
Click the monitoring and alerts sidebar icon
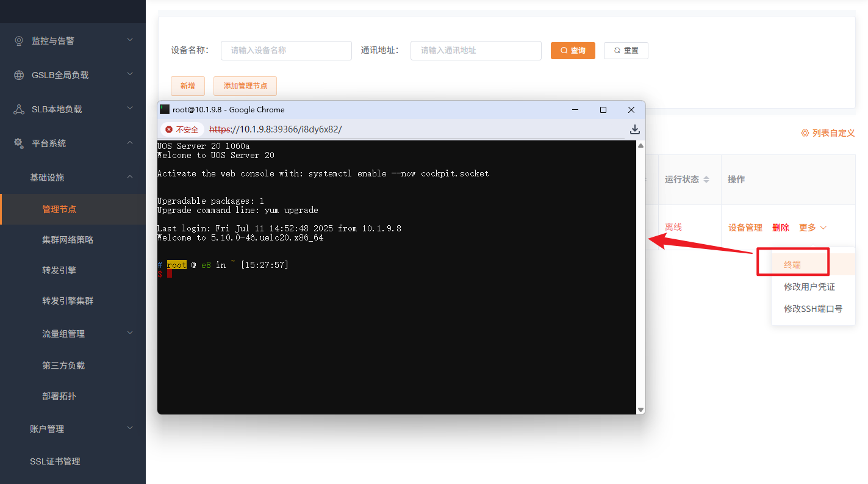[x=19, y=41]
